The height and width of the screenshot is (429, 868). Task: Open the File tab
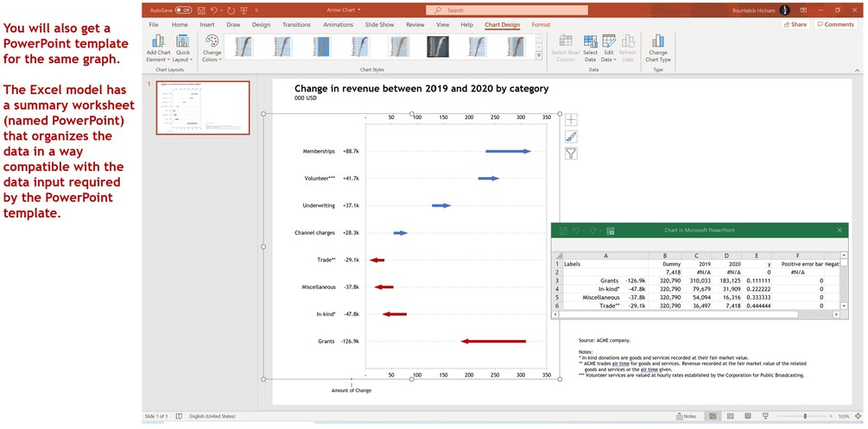154,25
